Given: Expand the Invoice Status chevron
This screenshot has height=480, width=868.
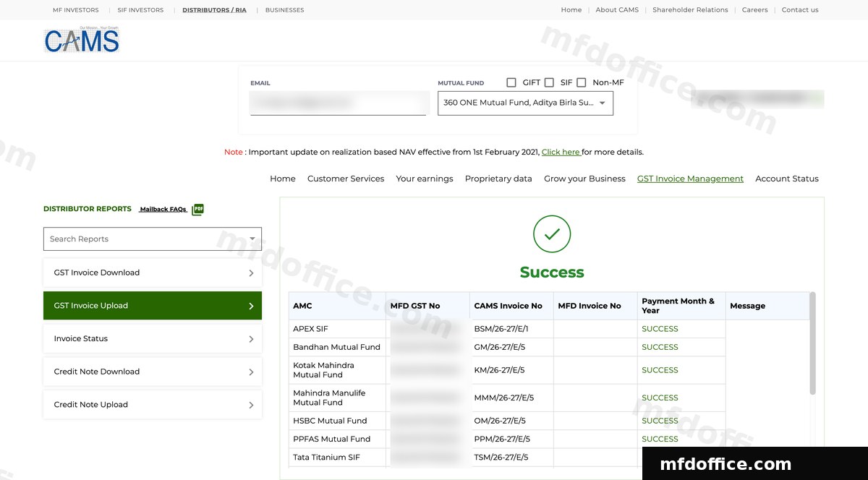Looking at the screenshot, I should (251, 339).
